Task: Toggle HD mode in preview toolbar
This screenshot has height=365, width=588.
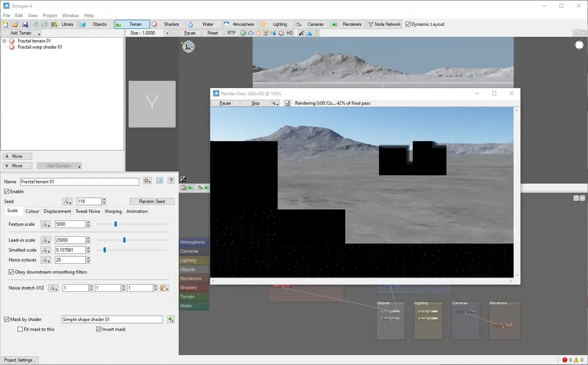Action: (289, 33)
